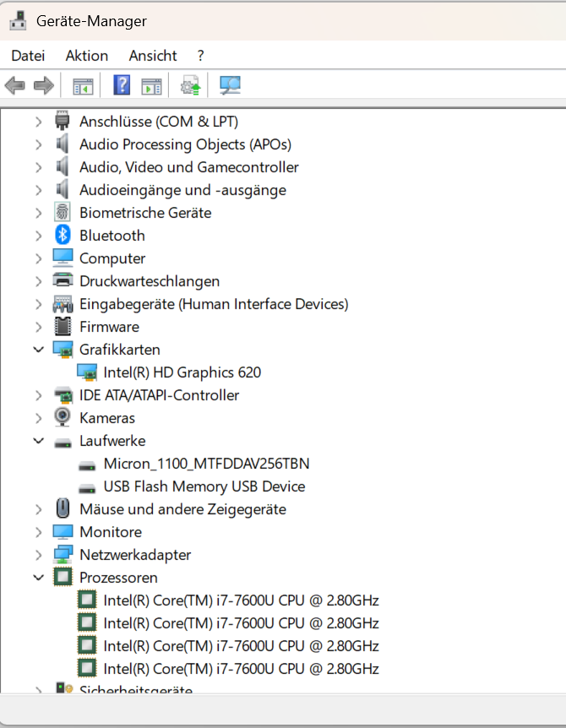Click the Firmware chip icon

[63, 326]
